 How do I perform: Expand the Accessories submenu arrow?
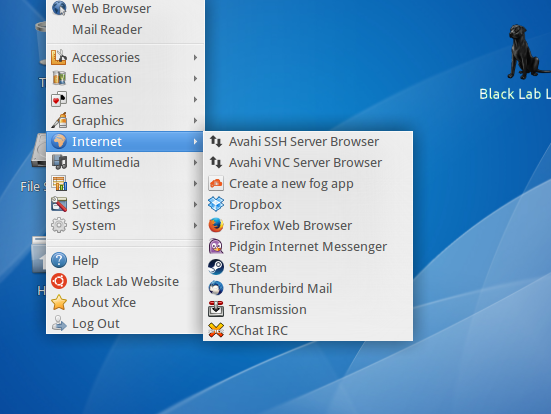pyautogui.click(x=195, y=57)
